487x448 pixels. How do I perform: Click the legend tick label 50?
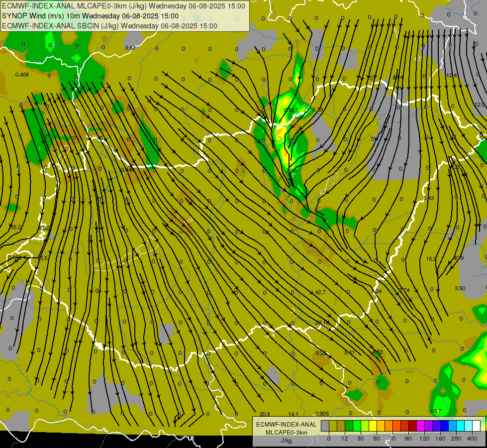377,439
